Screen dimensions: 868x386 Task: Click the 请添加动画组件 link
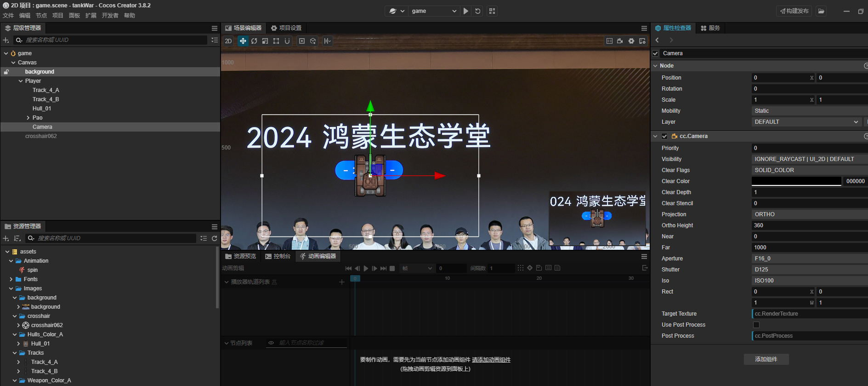pyautogui.click(x=491, y=360)
